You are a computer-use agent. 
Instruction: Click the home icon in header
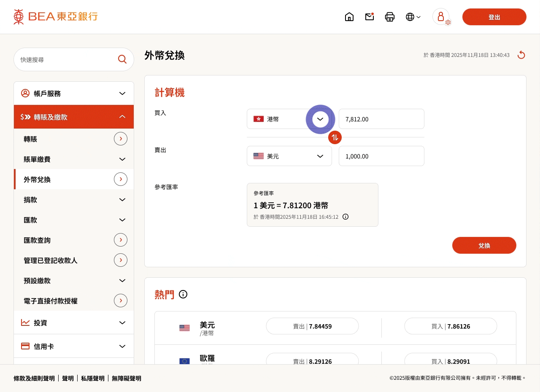click(349, 17)
